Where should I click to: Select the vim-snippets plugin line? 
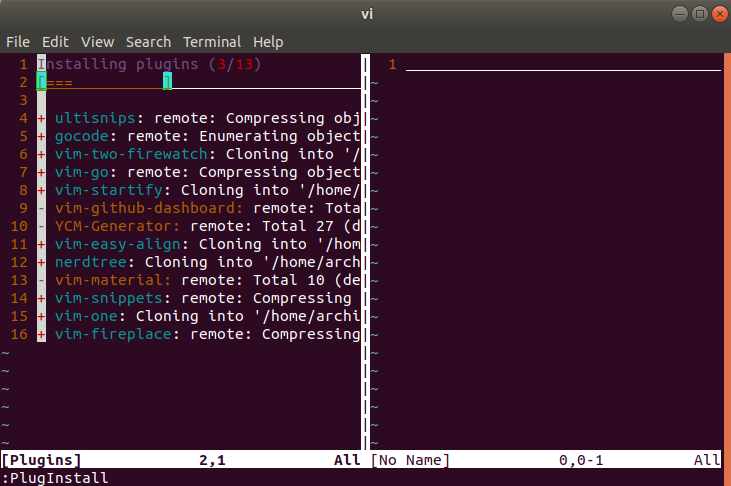(x=198, y=298)
